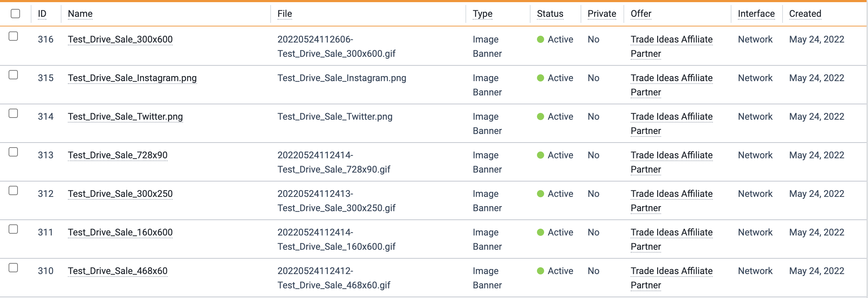The height and width of the screenshot is (298, 868).
Task: Open Test_Drive_Sale_160x600 creative
Action: click(120, 232)
